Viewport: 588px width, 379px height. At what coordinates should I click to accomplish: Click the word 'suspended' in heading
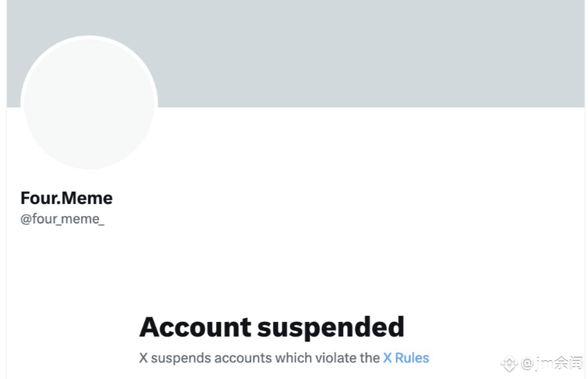(331, 327)
